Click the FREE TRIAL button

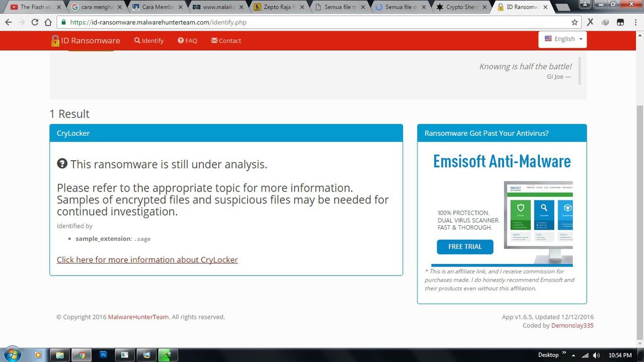[x=465, y=247]
